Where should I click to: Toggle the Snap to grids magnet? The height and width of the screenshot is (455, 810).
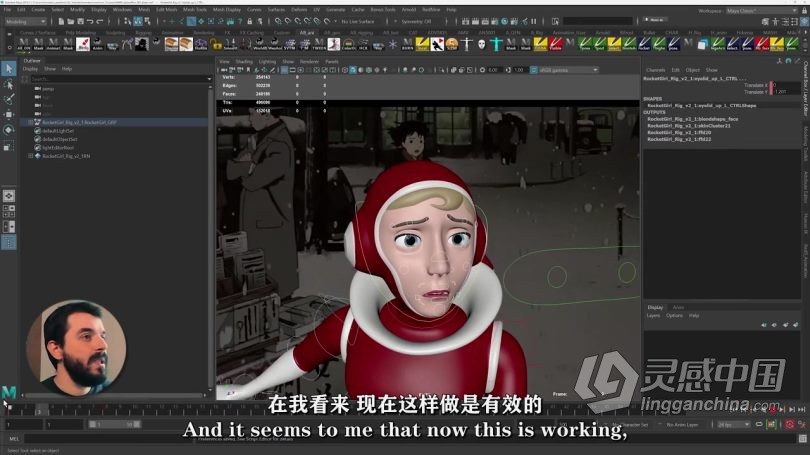click(x=278, y=21)
